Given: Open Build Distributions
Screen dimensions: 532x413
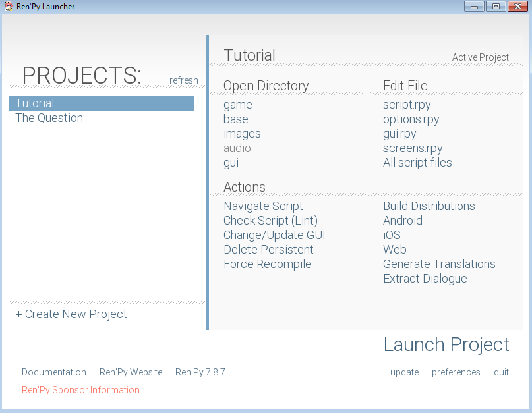Looking at the screenshot, I should coord(429,206).
